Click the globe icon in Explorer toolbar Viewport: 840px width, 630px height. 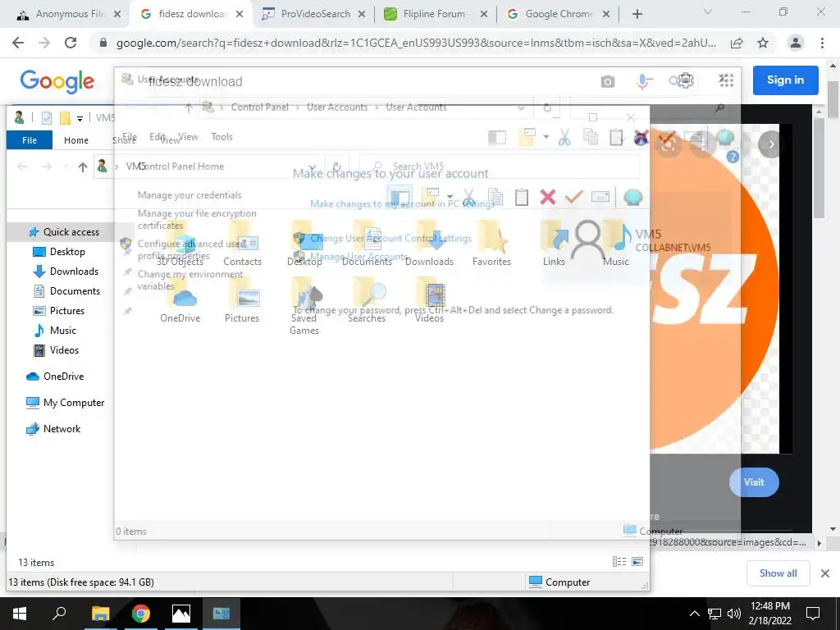[x=632, y=197]
